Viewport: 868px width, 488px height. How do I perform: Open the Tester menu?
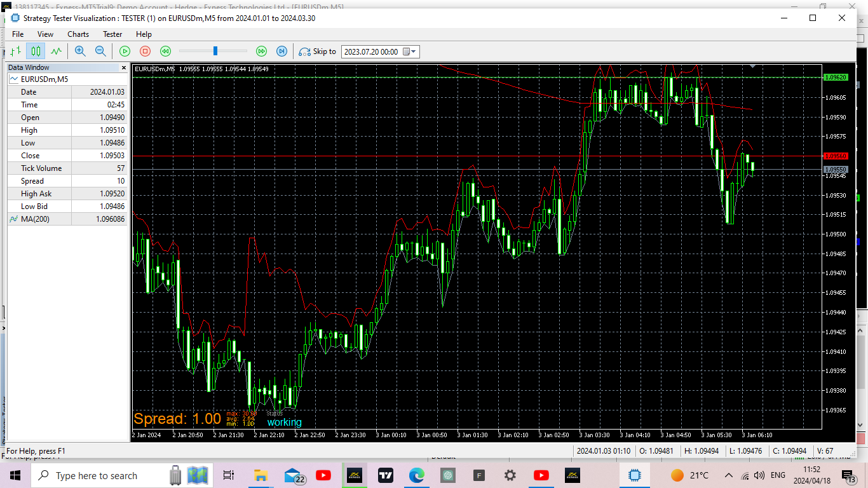[112, 34]
